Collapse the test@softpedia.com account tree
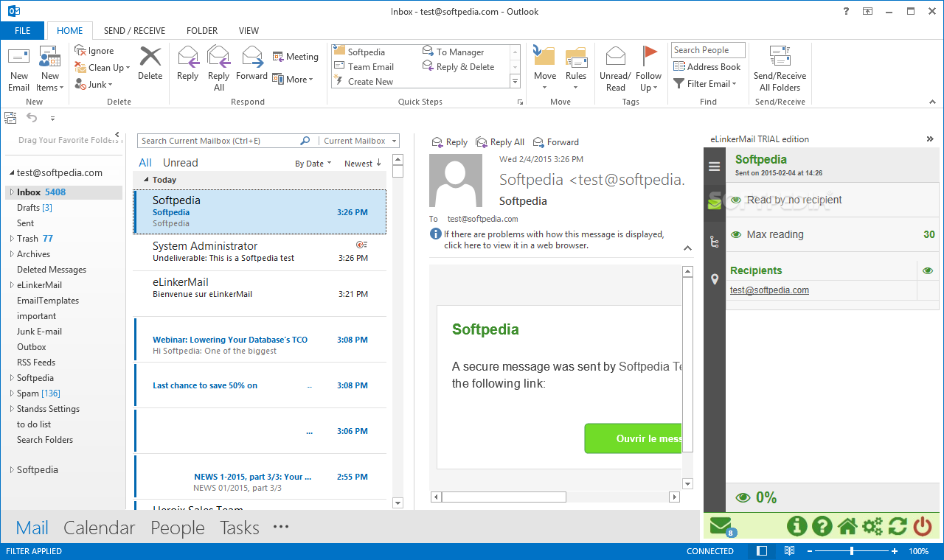 tap(12, 173)
